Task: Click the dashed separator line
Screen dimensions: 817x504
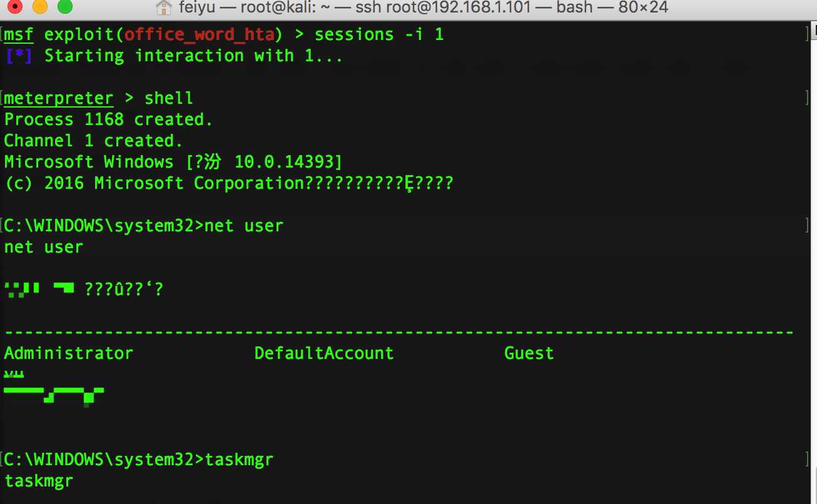Action: click(x=399, y=332)
